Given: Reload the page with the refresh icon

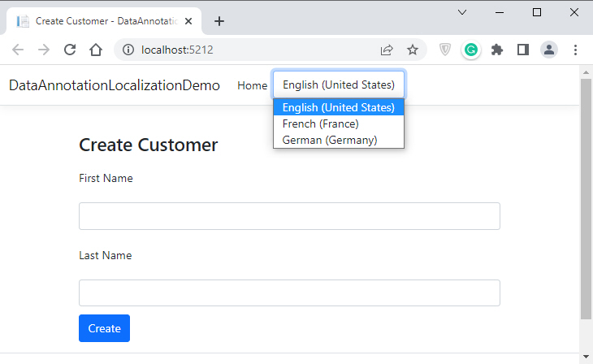Looking at the screenshot, I should tap(70, 50).
